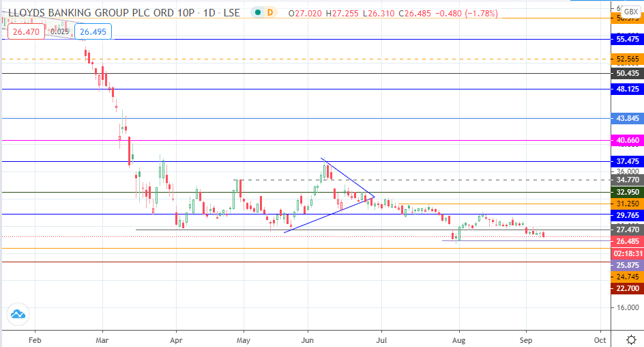Select the descending blue triangle trendline
The image size is (644, 347).
click(348, 177)
